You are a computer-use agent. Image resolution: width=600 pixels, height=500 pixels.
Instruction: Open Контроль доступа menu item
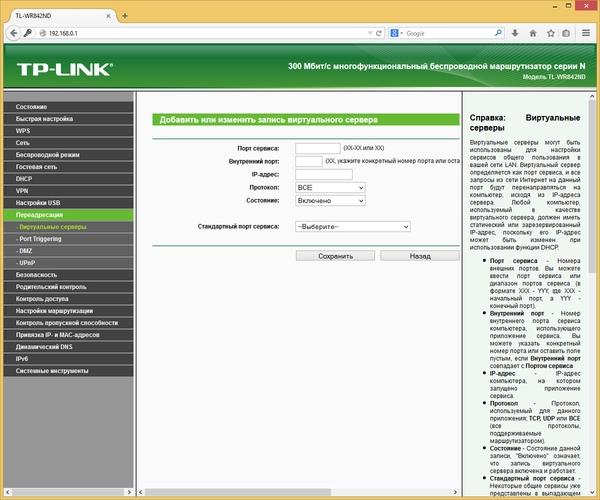click(69, 299)
